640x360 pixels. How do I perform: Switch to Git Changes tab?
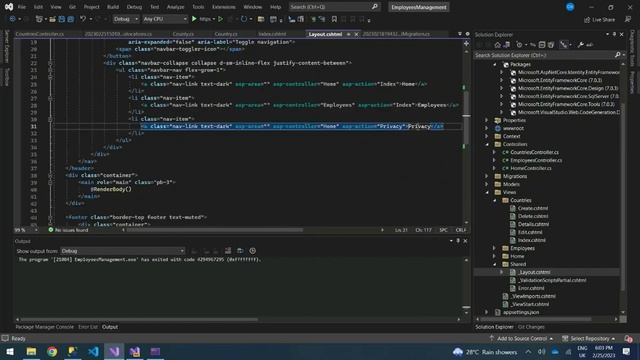click(531, 327)
